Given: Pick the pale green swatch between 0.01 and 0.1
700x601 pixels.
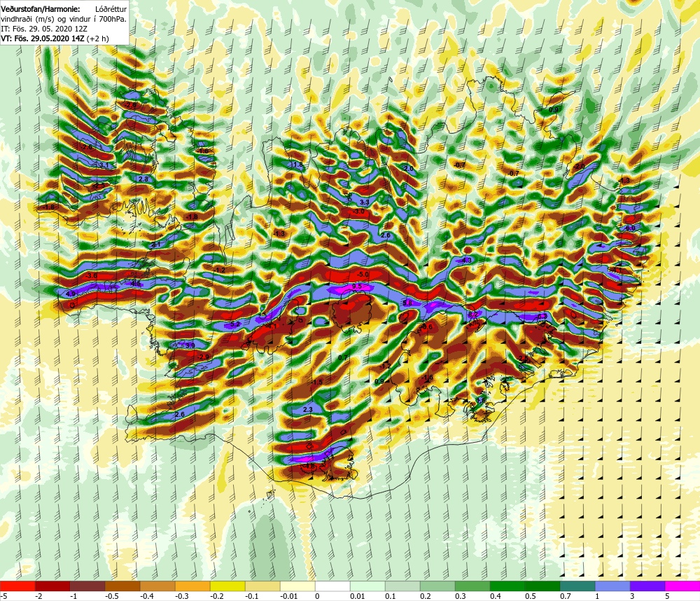Looking at the screenshot, I should 367,586.
